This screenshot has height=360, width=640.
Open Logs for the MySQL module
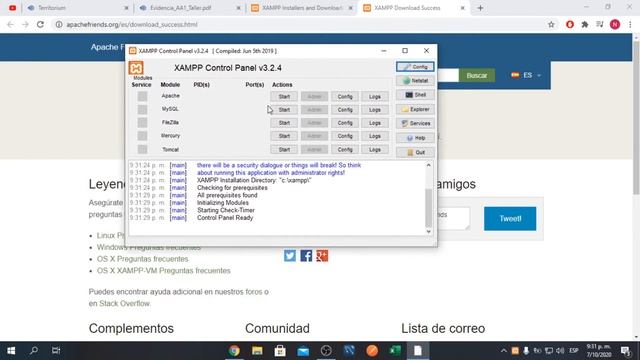pos(375,110)
